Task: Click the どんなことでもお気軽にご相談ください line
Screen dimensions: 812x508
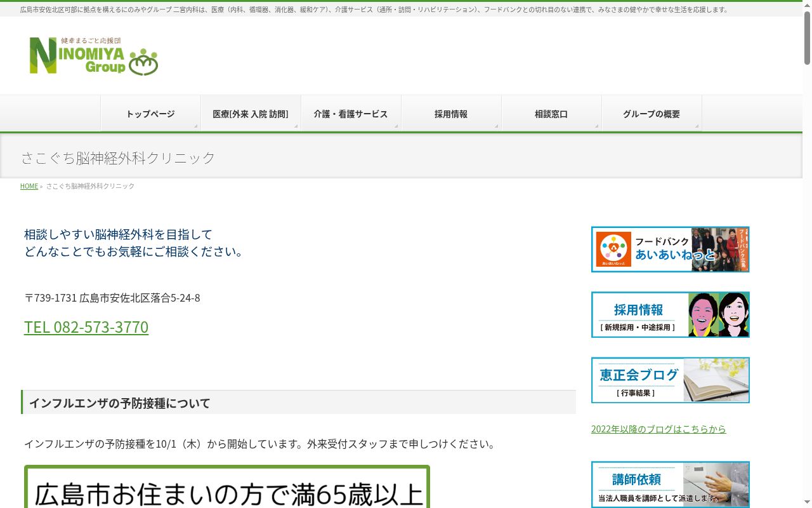Action: pyautogui.click(x=134, y=251)
